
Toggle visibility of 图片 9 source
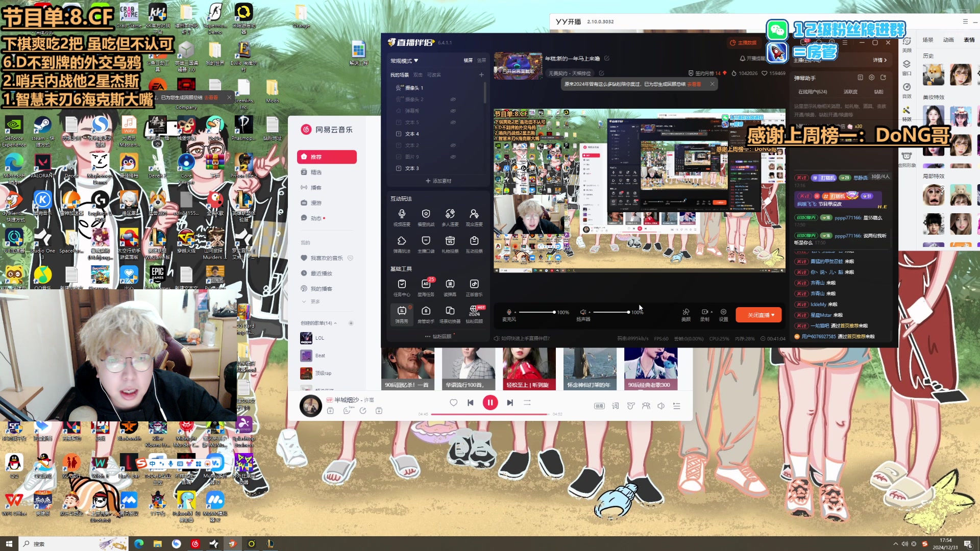click(x=453, y=157)
